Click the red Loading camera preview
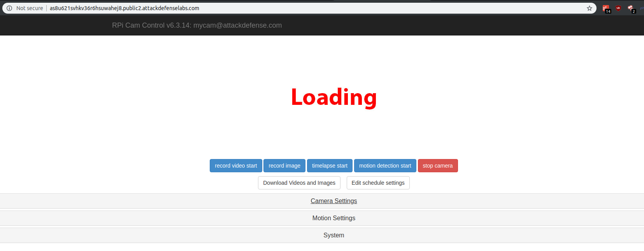Screen dimensions: 644x251 [x=333, y=97]
